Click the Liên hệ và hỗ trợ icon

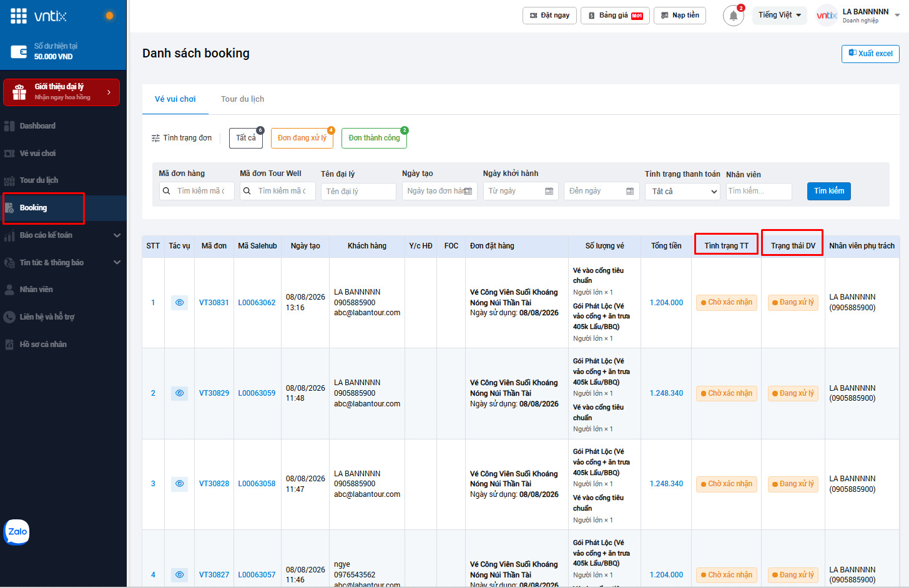[9, 317]
